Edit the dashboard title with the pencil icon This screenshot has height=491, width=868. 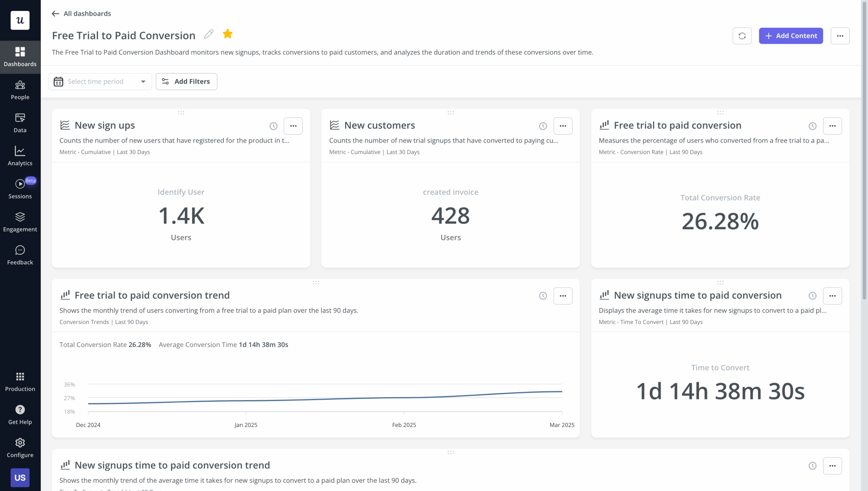(209, 34)
